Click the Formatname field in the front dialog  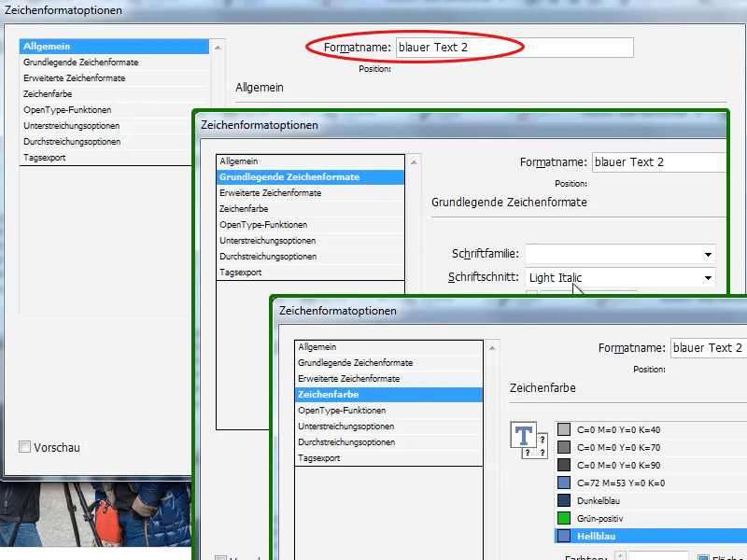(709, 348)
